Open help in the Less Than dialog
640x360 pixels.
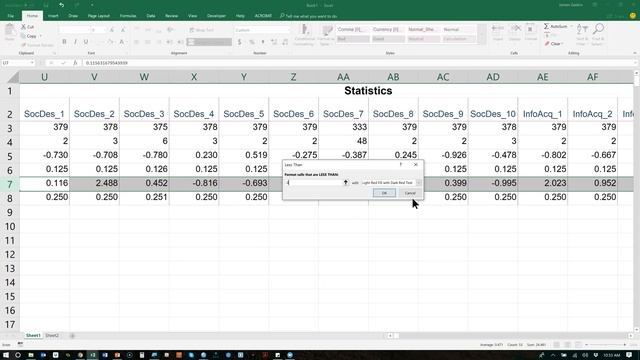click(x=401, y=164)
